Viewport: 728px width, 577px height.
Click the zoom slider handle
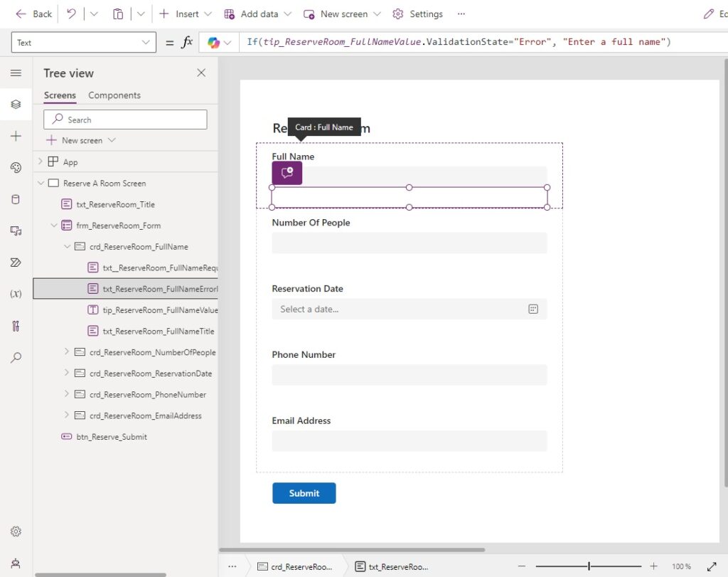click(589, 566)
